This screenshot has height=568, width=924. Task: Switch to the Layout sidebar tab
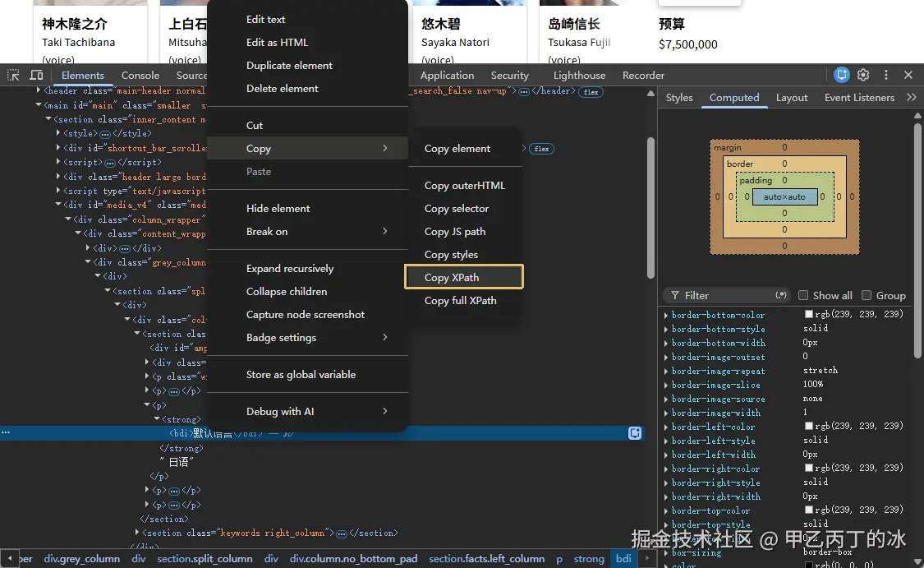pyautogui.click(x=792, y=97)
